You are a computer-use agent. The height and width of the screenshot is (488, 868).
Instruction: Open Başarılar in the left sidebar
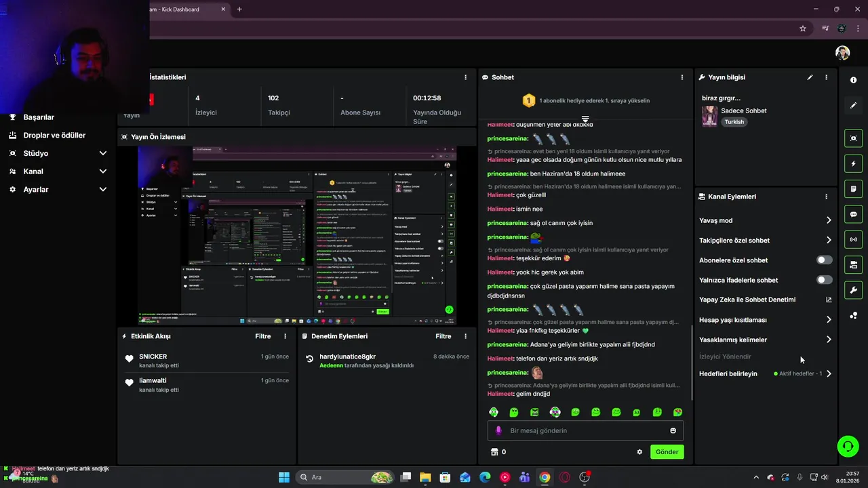point(39,117)
